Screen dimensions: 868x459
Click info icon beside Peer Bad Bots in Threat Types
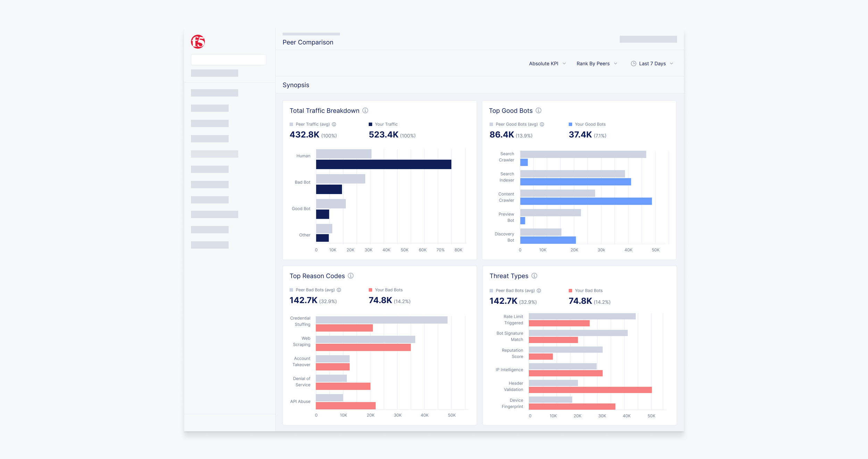point(539,291)
